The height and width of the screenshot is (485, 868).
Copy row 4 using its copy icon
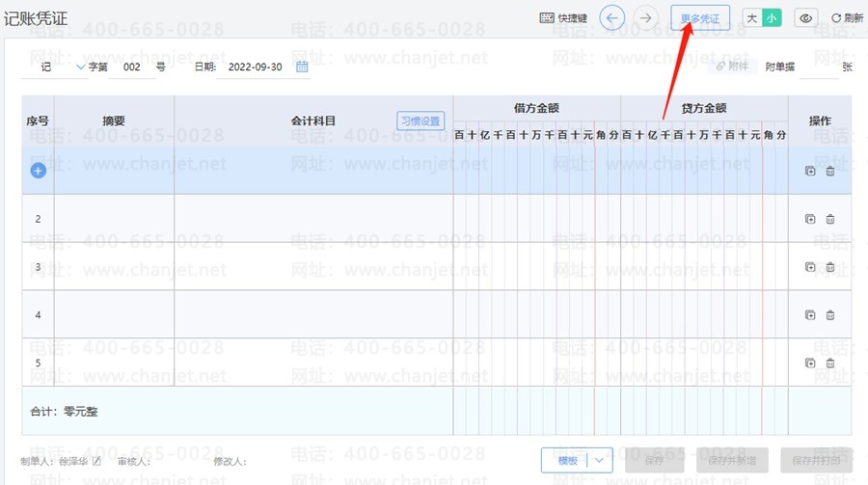(810, 315)
